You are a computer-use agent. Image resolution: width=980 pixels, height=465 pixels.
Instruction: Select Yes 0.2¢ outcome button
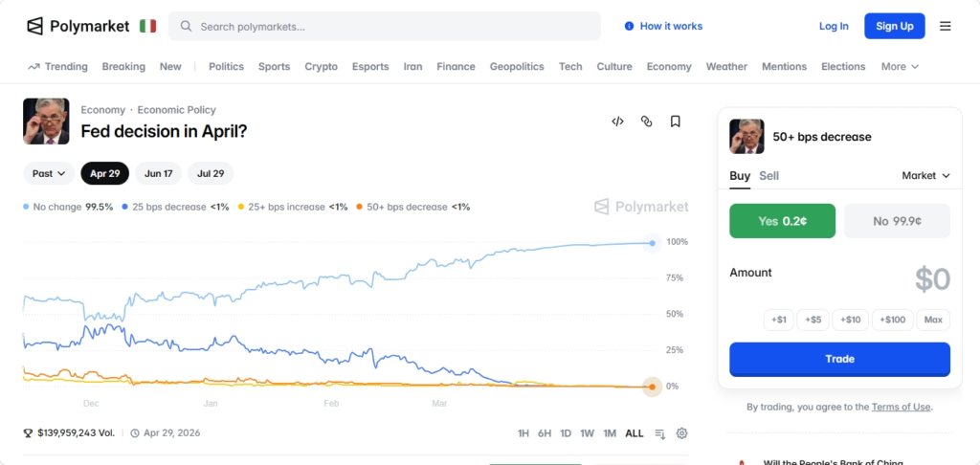pyautogui.click(x=783, y=221)
